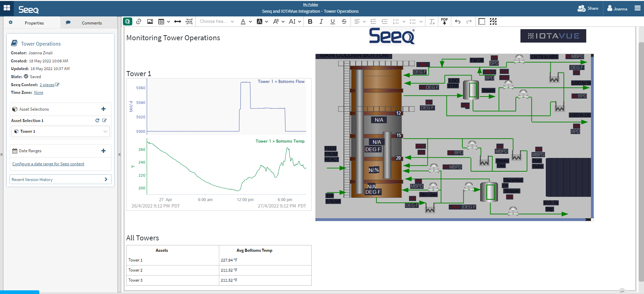Click the Share button
The width and height of the screenshot is (644, 294).
pyautogui.click(x=588, y=8)
